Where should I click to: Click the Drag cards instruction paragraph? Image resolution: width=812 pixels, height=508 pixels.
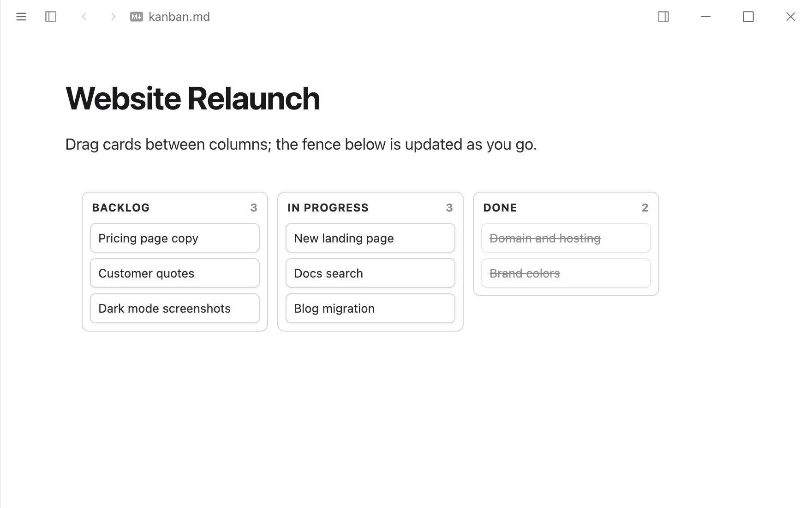301,145
